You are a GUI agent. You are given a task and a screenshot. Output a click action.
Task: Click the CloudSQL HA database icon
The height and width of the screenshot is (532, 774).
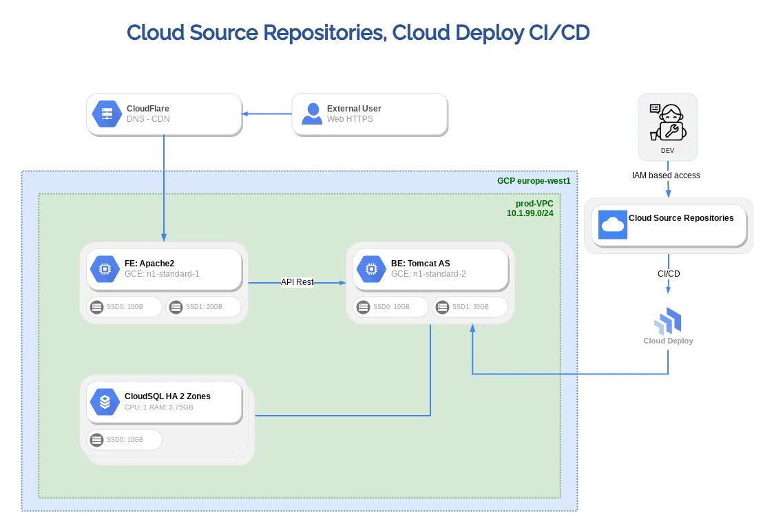click(105, 402)
